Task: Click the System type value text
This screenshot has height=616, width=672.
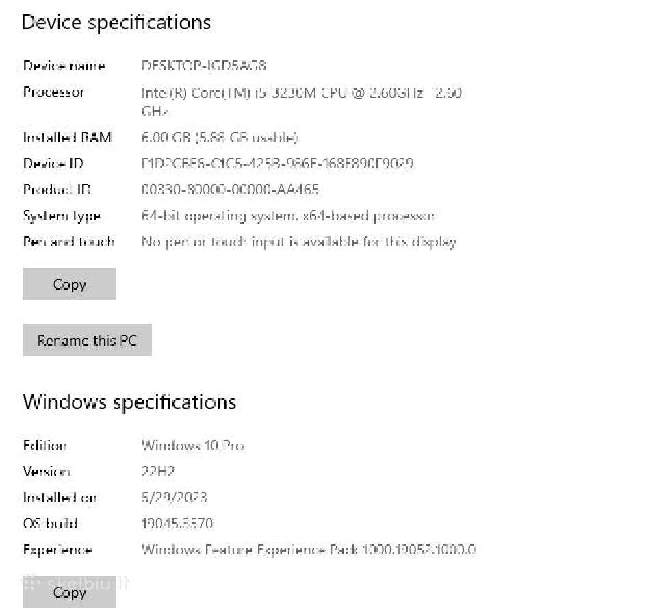Action: (288, 216)
